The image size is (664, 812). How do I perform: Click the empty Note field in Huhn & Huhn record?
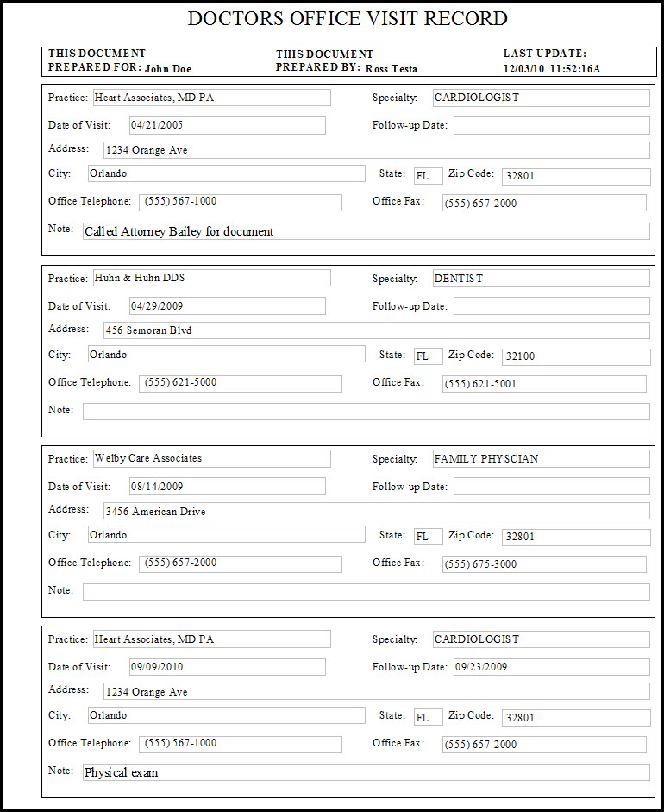pyautogui.click(x=366, y=412)
